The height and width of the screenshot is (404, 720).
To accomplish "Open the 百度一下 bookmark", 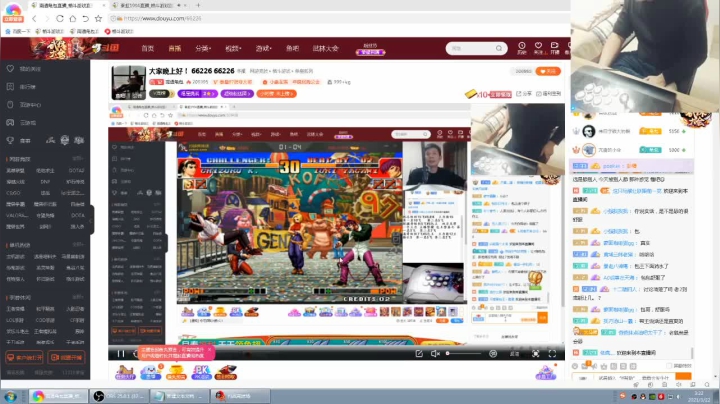I will 17,31.
